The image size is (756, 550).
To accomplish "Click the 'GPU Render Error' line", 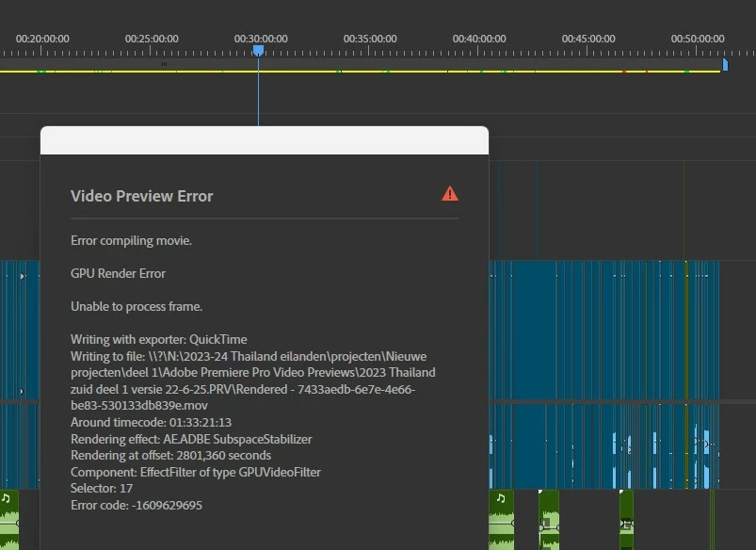I will tap(118, 273).
